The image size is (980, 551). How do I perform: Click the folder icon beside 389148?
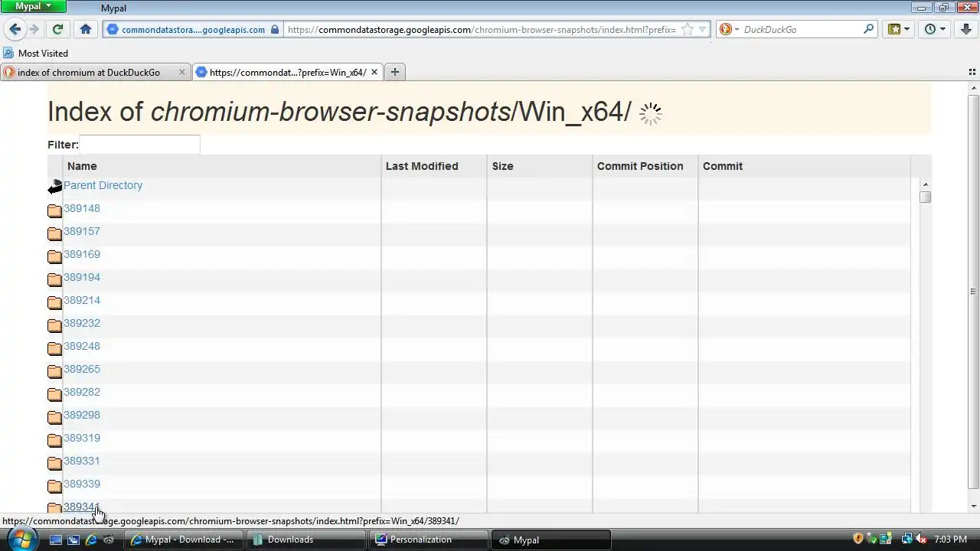pyautogui.click(x=55, y=210)
